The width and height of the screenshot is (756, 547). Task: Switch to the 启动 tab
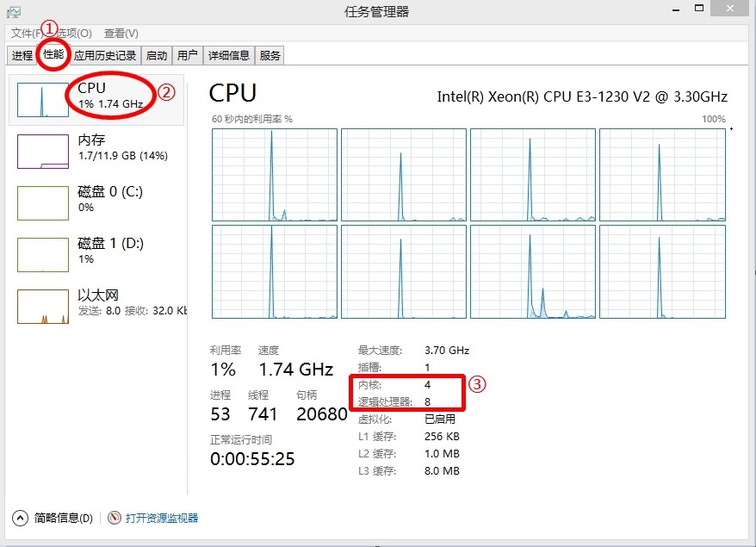pos(157,55)
